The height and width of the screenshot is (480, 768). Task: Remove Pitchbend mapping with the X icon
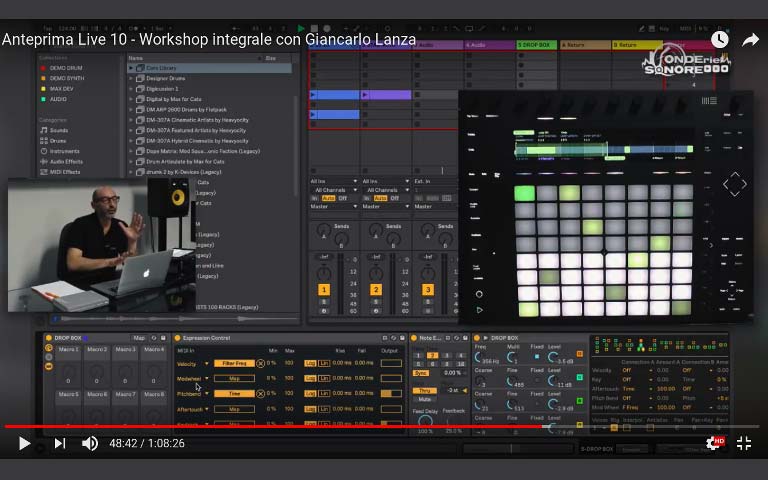click(x=261, y=394)
